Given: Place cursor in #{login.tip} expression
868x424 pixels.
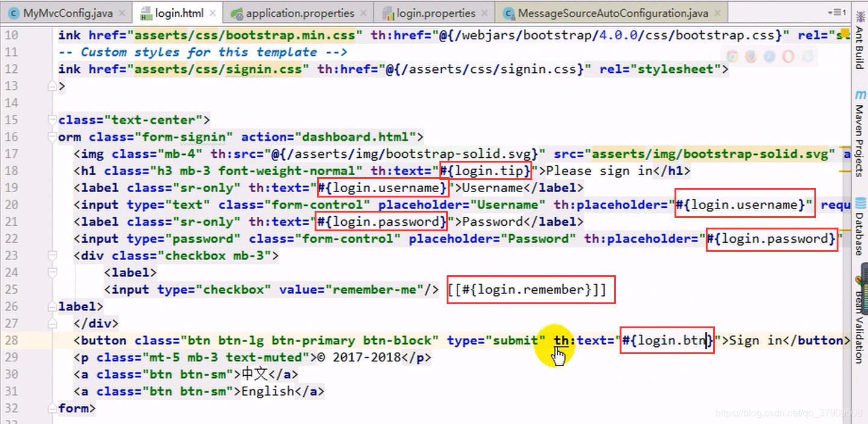Looking at the screenshot, I should tap(485, 171).
